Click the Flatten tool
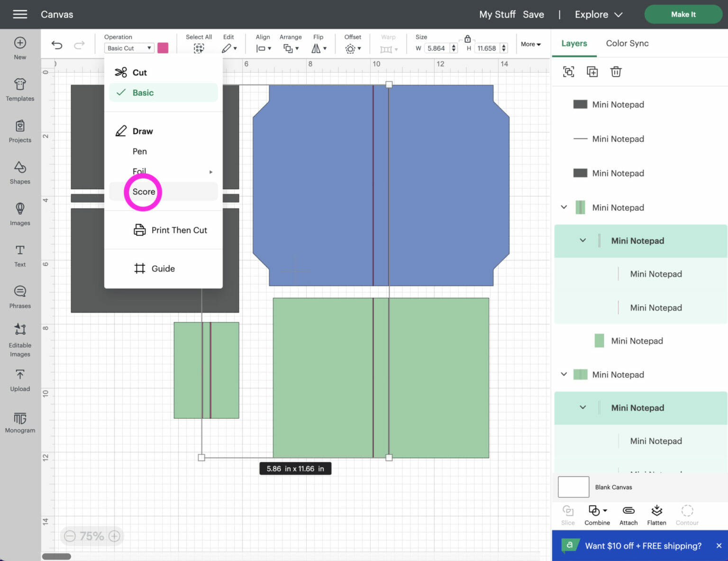Screen dimensions: 728x561 point(656,515)
